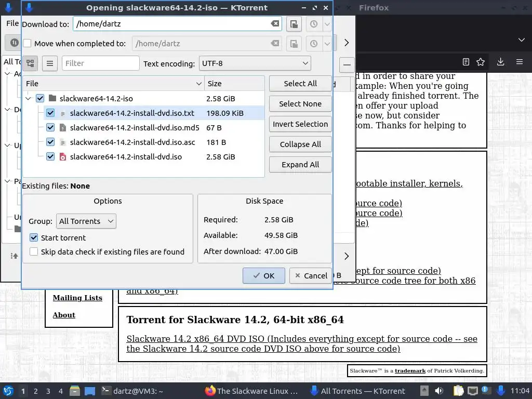Viewport: 532px width, 399px height.
Task: Click removable media eject tray icon
Action: pyautogui.click(x=424, y=391)
